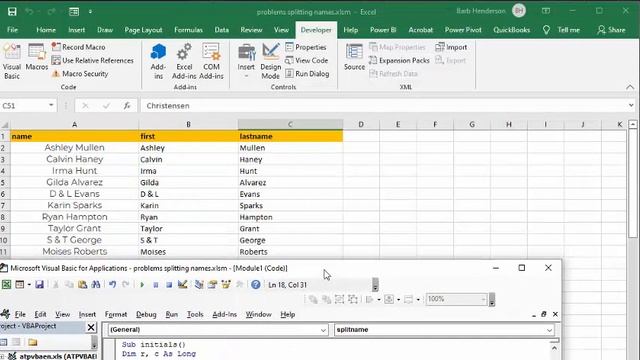
Task: Select column C header
Action: pyautogui.click(x=290, y=124)
